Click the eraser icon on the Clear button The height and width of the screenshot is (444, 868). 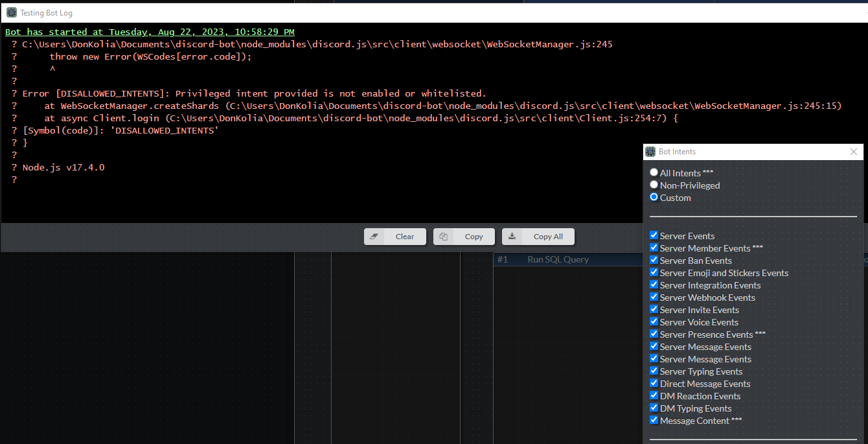point(374,236)
